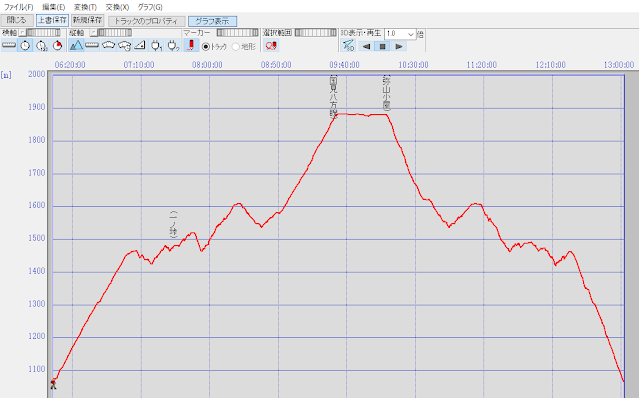Select distance ruler icon for vertical axis
This screenshot has height=398, width=639.
point(92,46)
